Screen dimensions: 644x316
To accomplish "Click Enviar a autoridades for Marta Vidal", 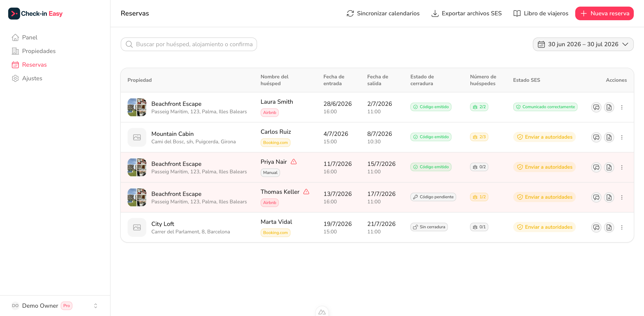I will pos(545,227).
